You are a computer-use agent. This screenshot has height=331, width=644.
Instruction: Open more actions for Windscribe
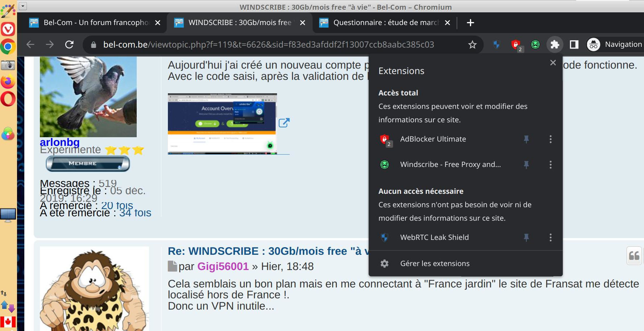(550, 165)
